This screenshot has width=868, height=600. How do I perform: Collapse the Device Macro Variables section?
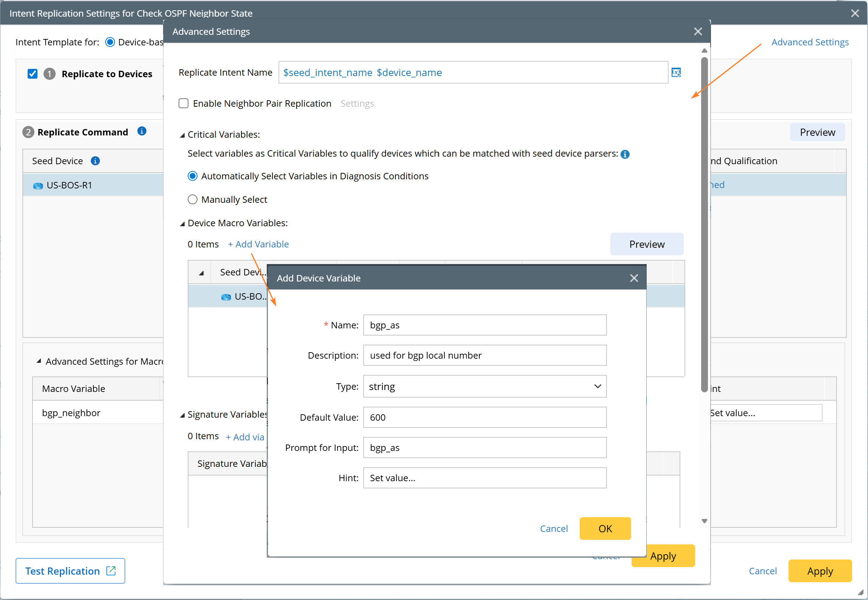(x=182, y=224)
